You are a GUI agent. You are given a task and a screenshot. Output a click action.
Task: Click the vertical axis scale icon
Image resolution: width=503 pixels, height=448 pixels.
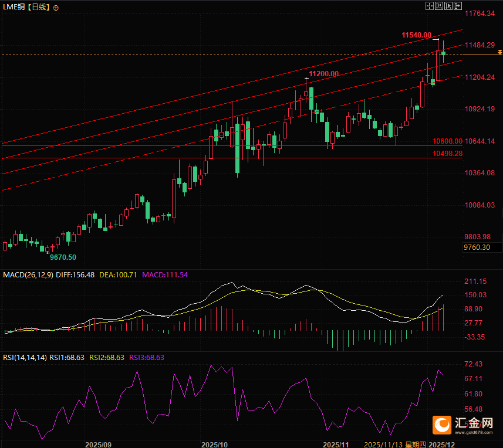tap(439, 5)
